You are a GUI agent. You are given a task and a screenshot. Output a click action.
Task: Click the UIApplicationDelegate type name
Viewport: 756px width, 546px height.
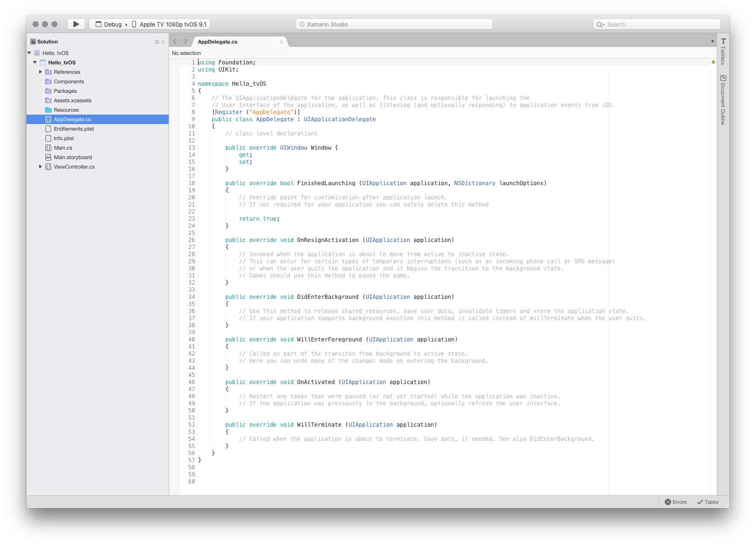pos(340,119)
